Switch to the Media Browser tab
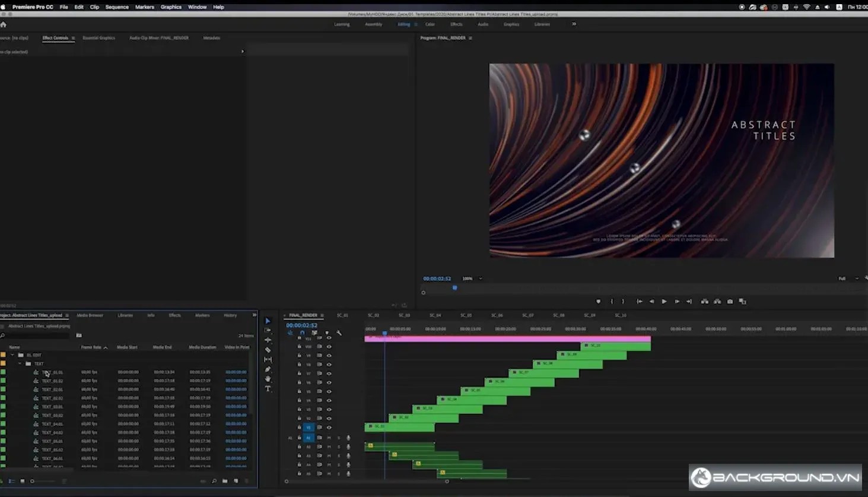 pyautogui.click(x=90, y=315)
